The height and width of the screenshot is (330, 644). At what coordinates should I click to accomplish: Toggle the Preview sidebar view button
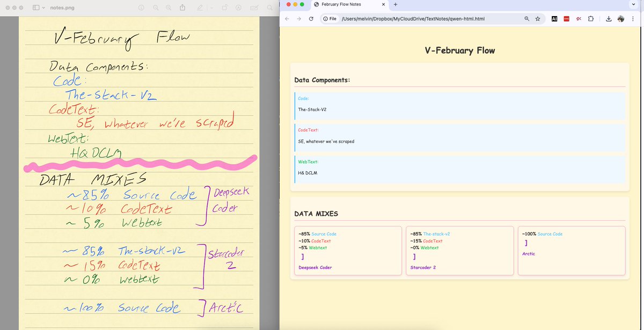[36, 8]
